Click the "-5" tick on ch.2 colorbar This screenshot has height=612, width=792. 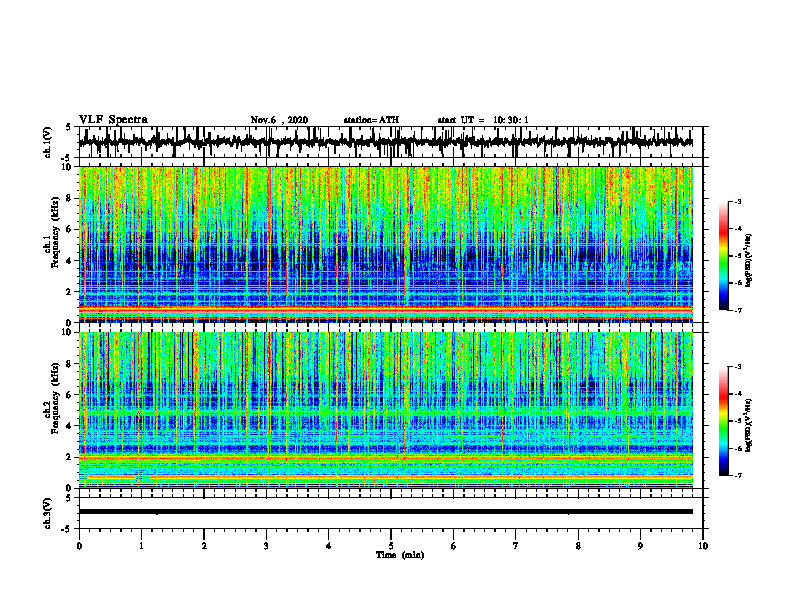pos(738,421)
